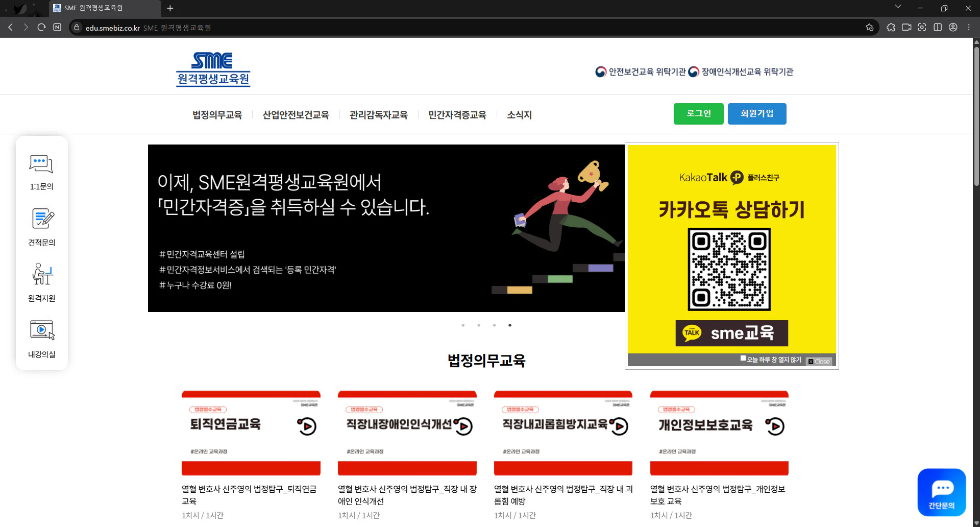Image resolution: width=980 pixels, height=527 pixels.
Task: Click the blue 회원가입 button
Action: 756,113
